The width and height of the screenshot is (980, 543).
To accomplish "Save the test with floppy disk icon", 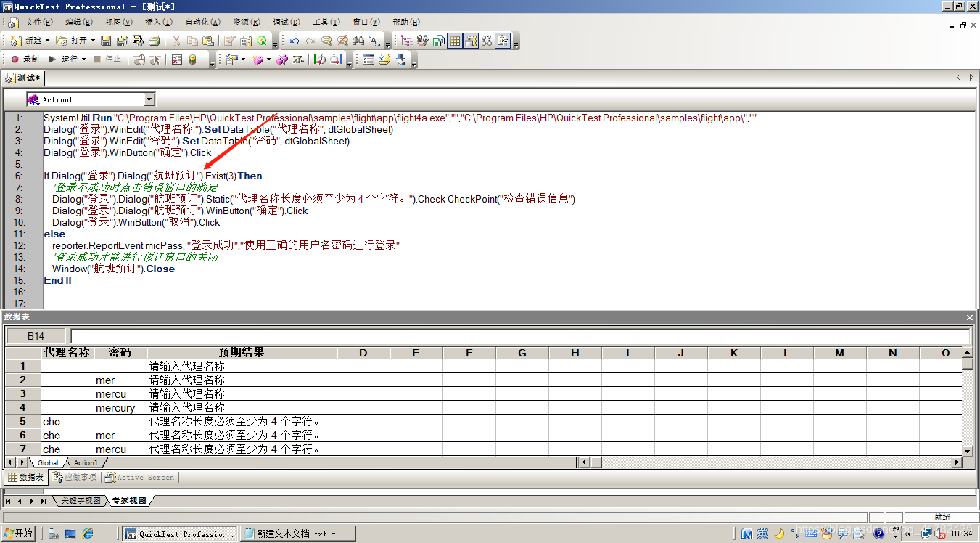I will coord(106,41).
